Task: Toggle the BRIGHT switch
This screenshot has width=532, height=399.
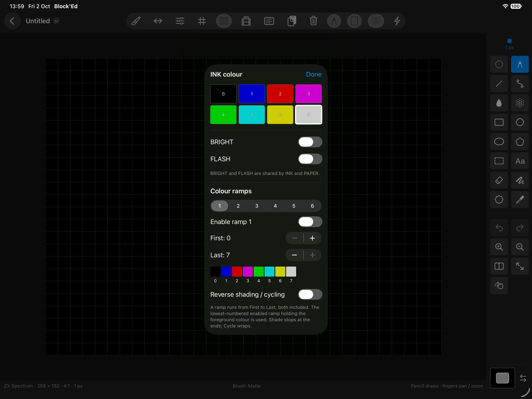Action: (x=310, y=142)
